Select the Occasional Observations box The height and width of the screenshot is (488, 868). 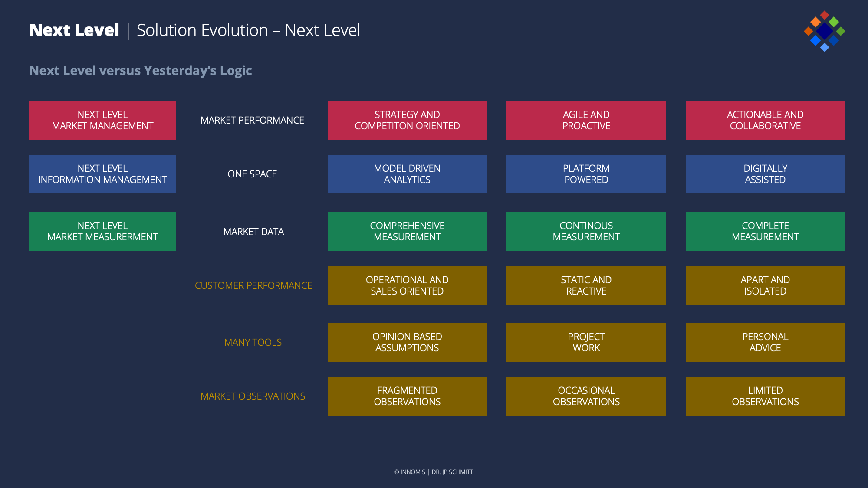[x=586, y=396]
